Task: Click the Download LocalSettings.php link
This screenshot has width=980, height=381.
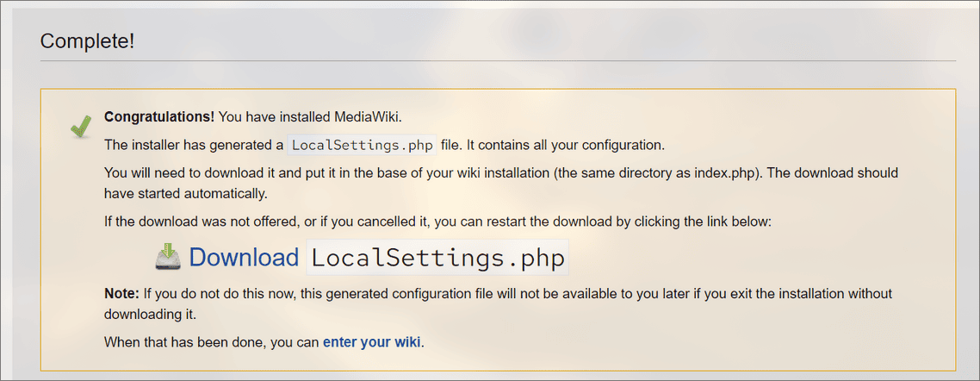Action: [x=378, y=258]
